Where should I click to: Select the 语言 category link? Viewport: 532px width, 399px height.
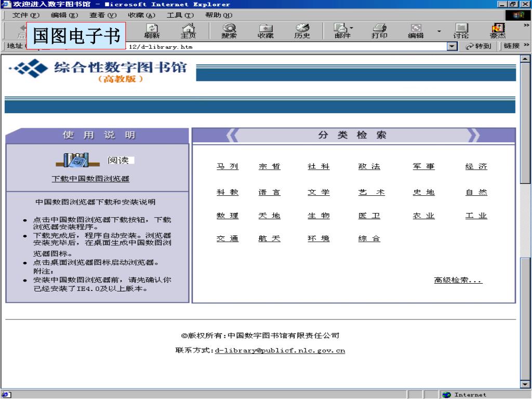[270, 192]
